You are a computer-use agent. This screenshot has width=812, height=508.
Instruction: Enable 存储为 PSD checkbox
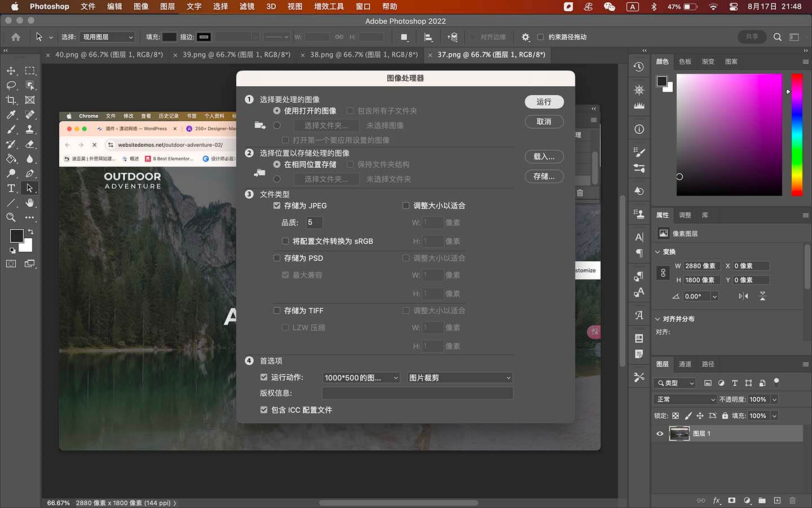pos(277,258)
